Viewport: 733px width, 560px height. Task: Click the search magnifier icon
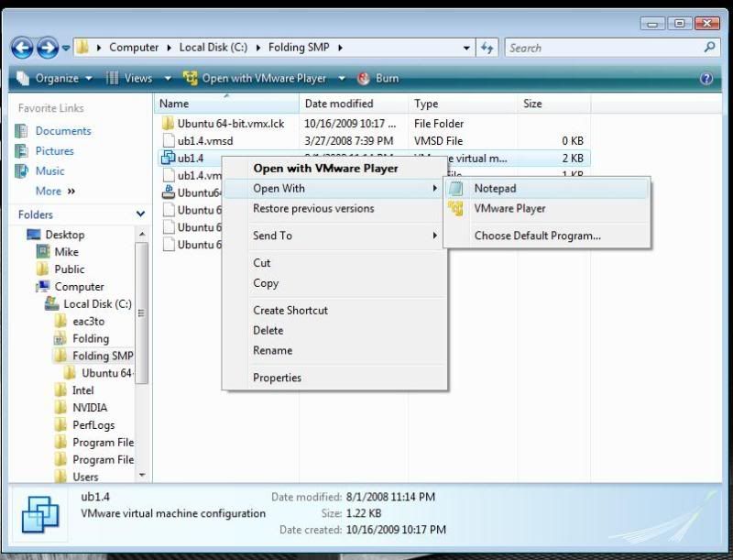[710, 48]
